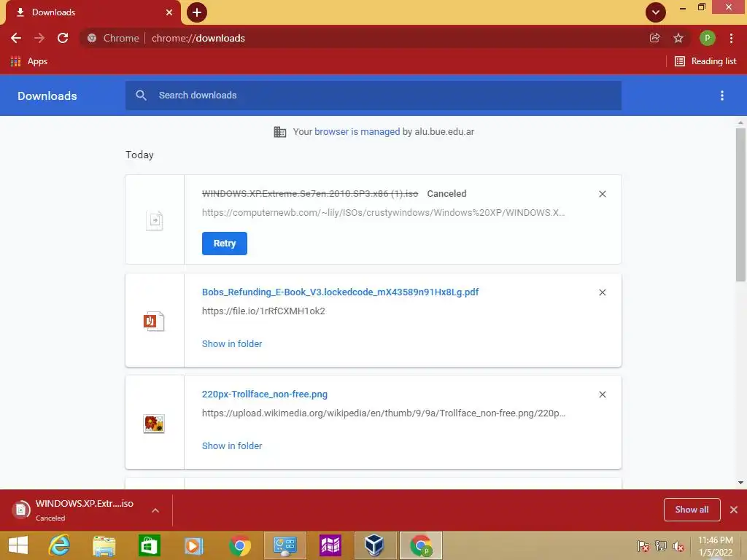Viewport: 747px width, 560px height.
Task: Open a new tab with the plus button
Action: click(197, 12)
